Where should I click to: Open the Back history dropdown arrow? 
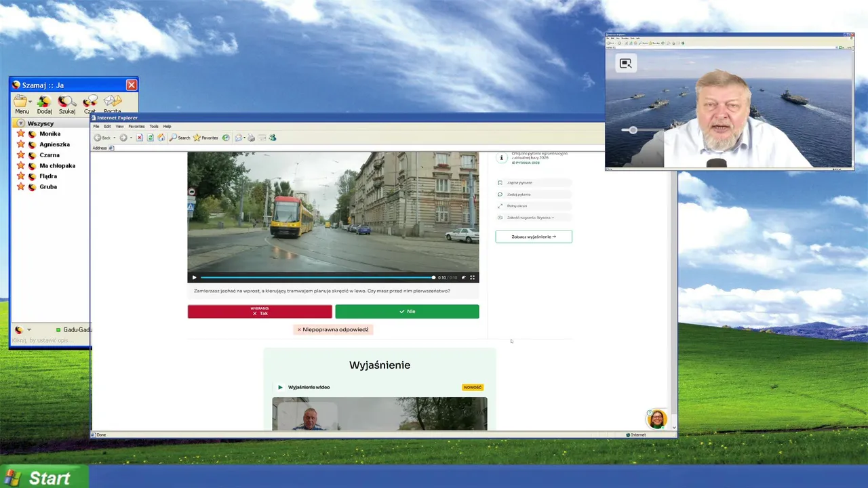tap(115, 138)
